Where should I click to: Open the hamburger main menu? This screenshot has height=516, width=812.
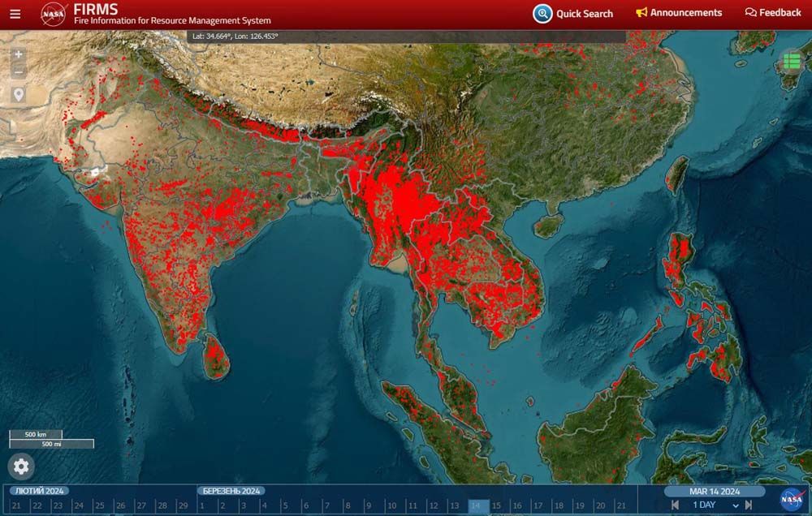15,14
